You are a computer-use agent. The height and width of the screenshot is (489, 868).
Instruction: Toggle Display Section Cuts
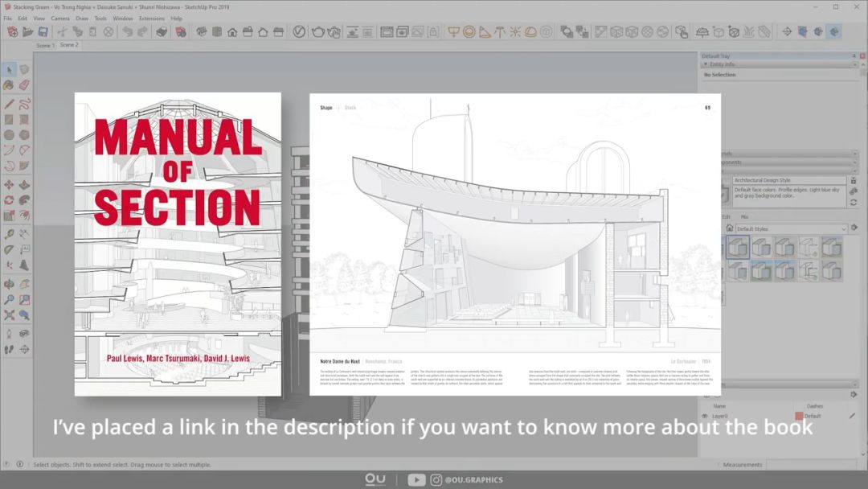(x=818, y=31)
